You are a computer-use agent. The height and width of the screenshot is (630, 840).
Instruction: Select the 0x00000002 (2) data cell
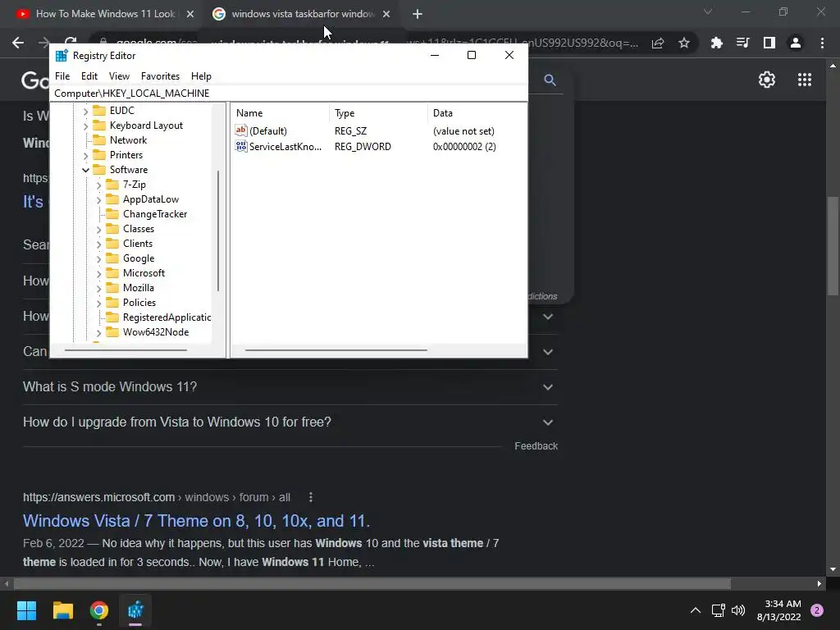tap(464, 147)
